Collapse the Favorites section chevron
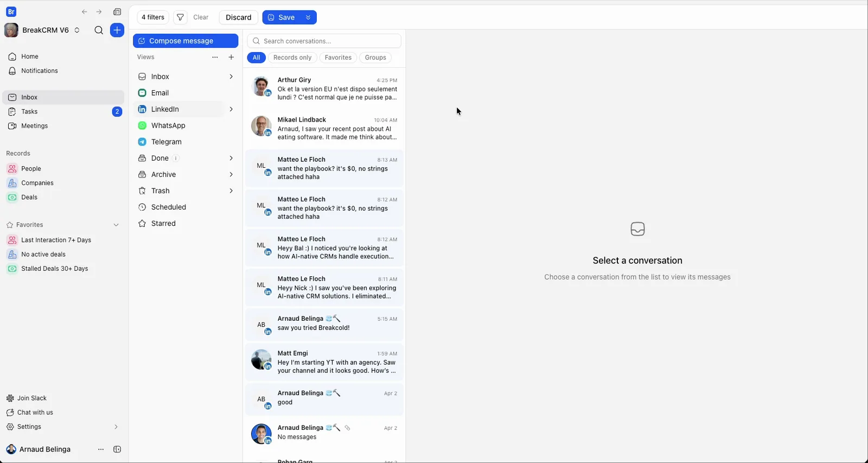The height and width of the screenshot is (463, 868). click(116, 225)
